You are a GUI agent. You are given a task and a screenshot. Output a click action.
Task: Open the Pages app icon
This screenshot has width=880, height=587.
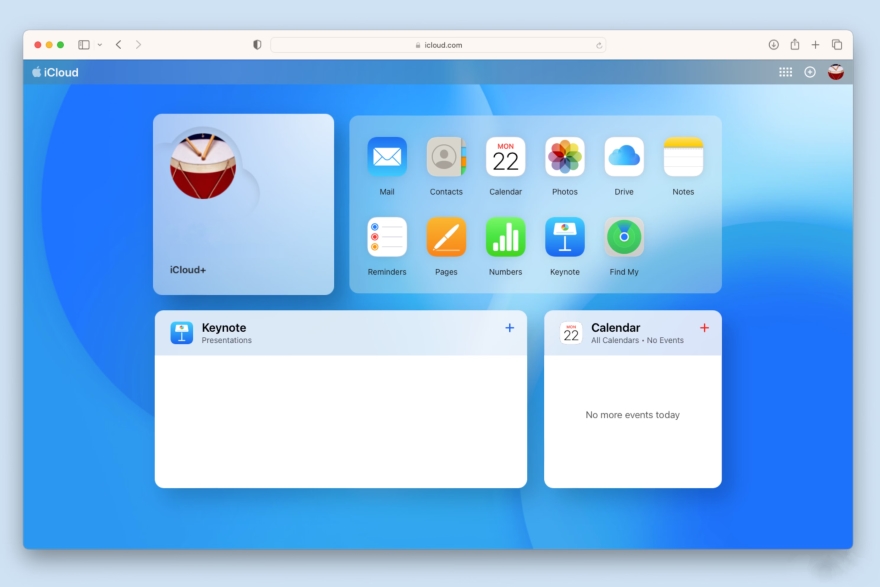click(446, 238)
